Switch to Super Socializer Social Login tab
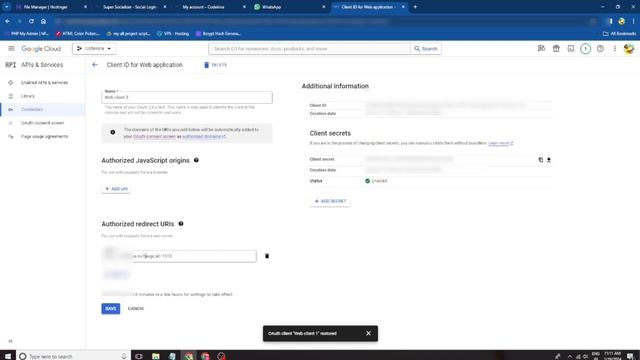Image resolution: width=640 pixels, height=360 pixels. click(x=129, y=7)
